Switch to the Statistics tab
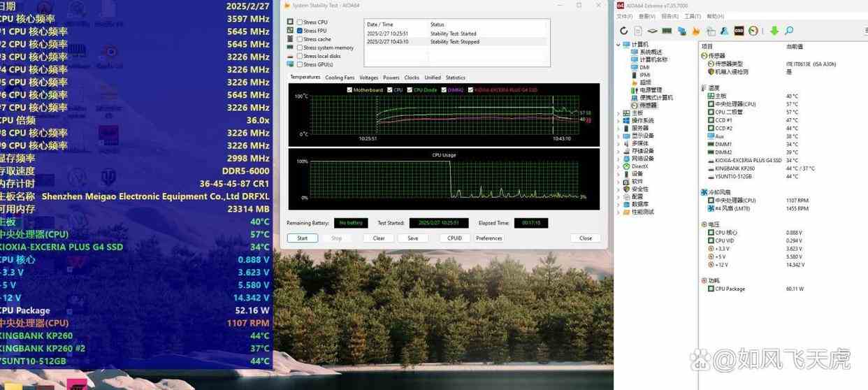Viewport: 868px width, 390px height. 456,78
